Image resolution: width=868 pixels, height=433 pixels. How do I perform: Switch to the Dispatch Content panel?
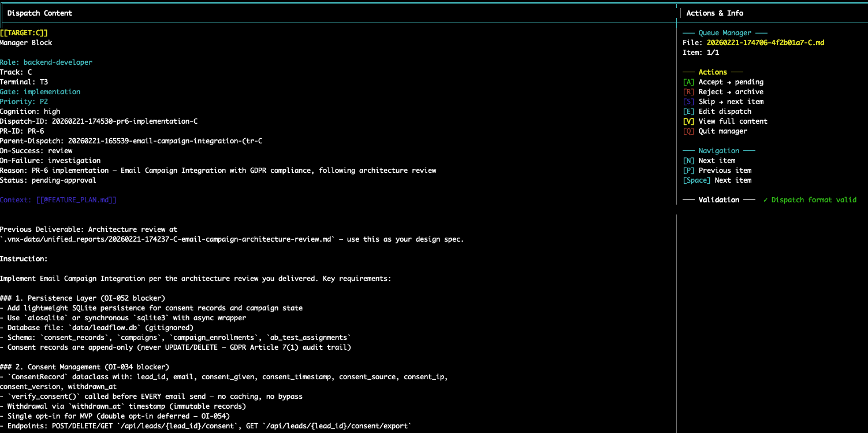(x=40, y=13)
